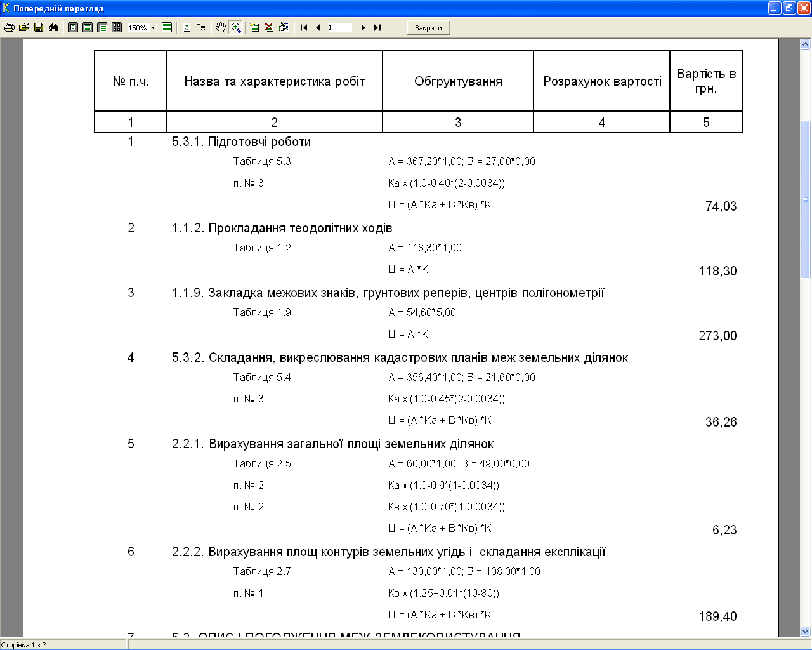The height and width of the screenshot is (650, 812).
Task: Click row 2.2.1. Вирахування загальної площі
Action: pyautogui.click(x=332, y=444)
